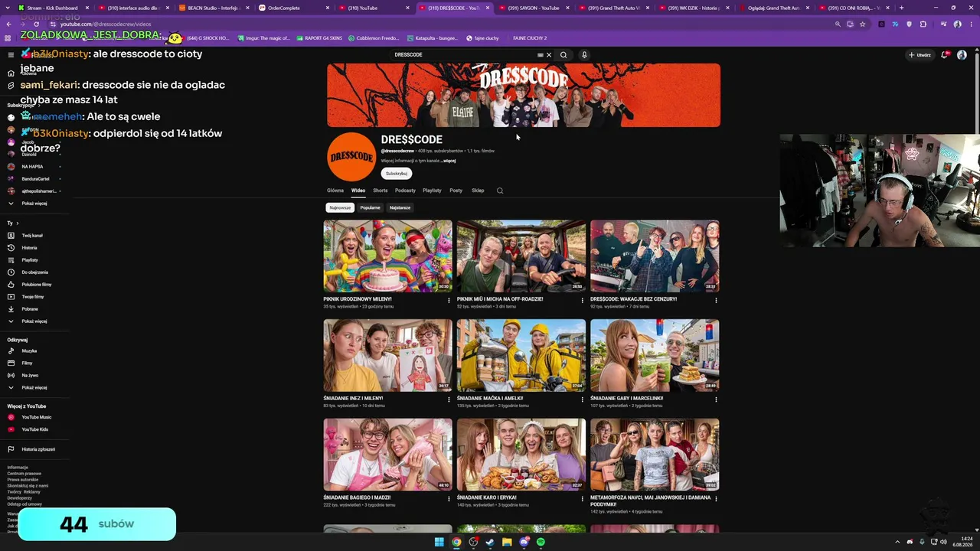980x551 pixels.
Task: Open the RAPORT G4 SKINS bookmark
Action: 319,38
